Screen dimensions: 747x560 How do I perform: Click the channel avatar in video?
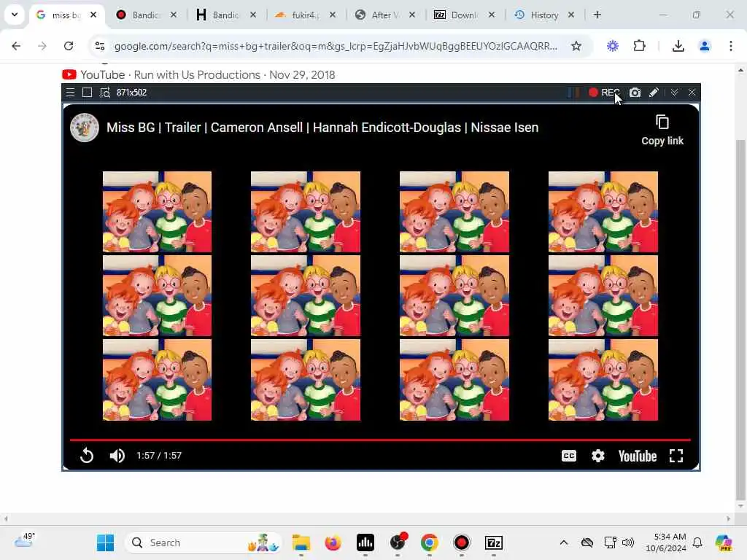tap(85, 128)
